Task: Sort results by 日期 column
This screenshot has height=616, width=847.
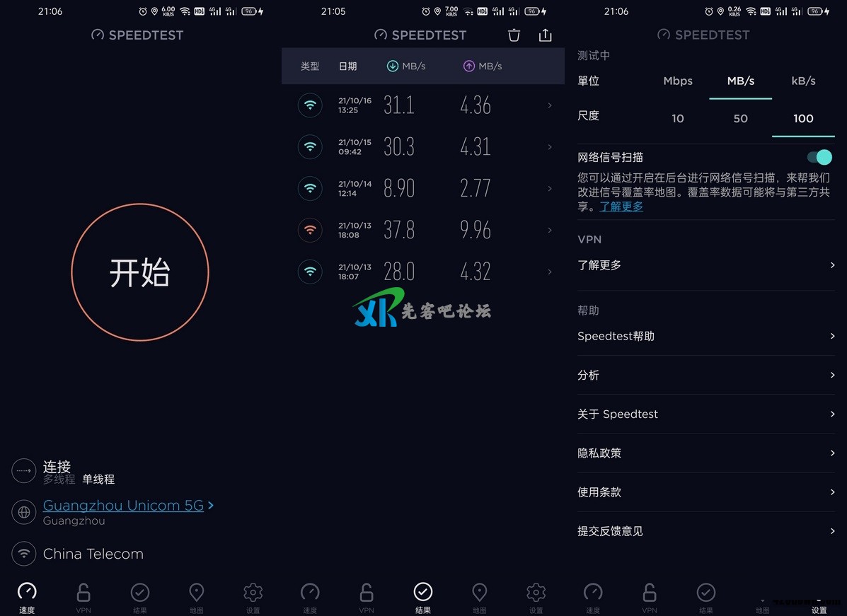Action: click(x=348, y=66)
